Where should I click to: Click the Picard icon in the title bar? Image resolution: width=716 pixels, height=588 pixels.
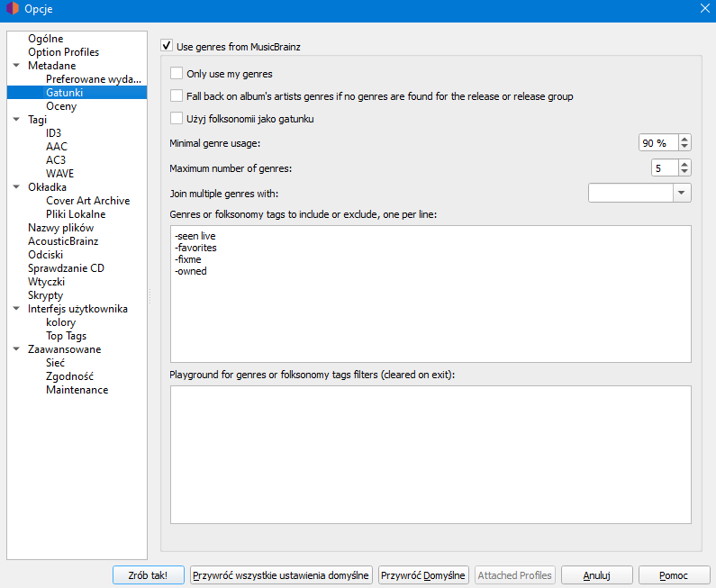(13, 8)
